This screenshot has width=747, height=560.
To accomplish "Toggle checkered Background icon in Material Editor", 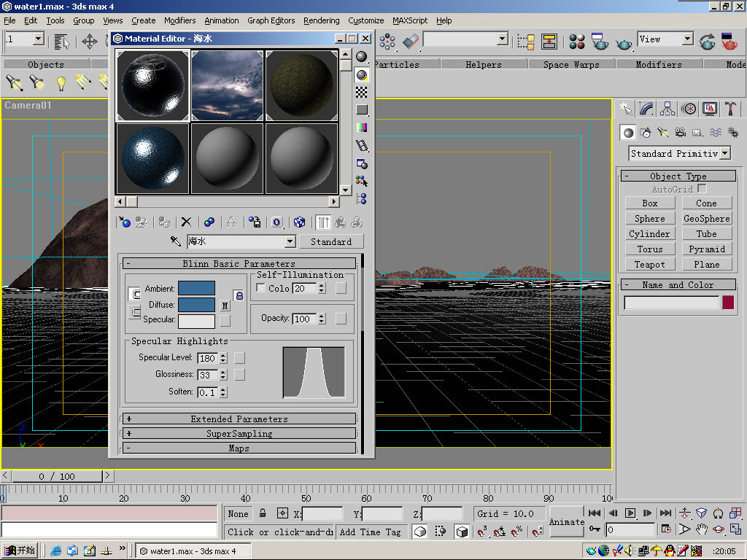I will (362, 93).
